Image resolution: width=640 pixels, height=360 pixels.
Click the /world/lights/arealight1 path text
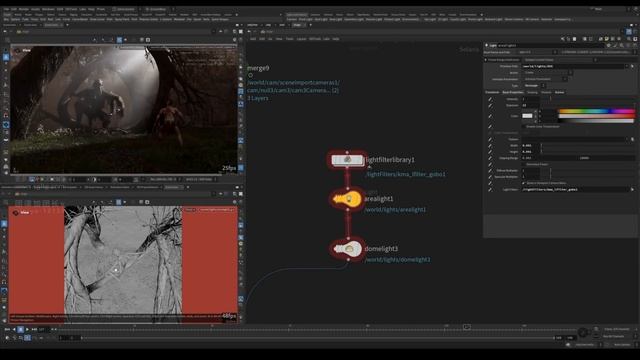click(x=395, y=209)
